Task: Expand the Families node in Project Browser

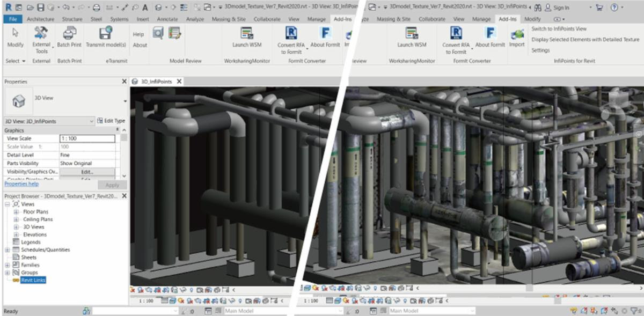Action: click(x=8, y=265)
